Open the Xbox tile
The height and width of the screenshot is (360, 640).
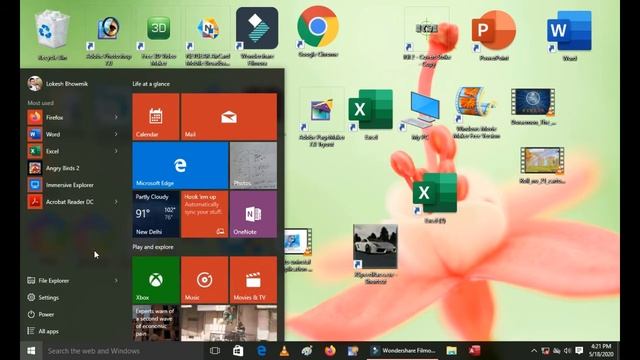[156, 280]
